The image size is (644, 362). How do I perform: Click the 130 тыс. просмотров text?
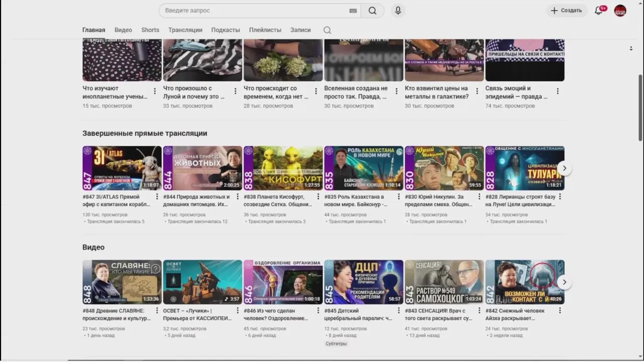point(105,215)
